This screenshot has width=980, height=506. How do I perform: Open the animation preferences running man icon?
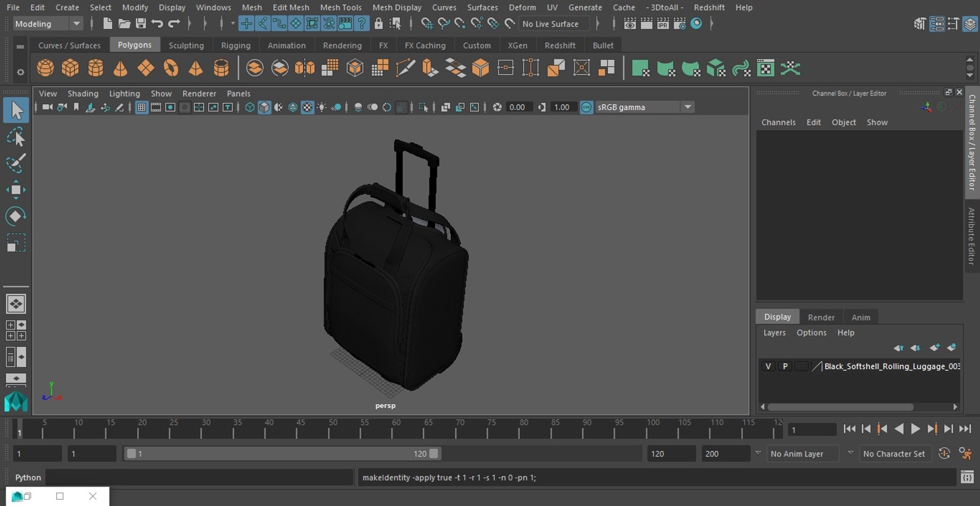click(965, 453)
